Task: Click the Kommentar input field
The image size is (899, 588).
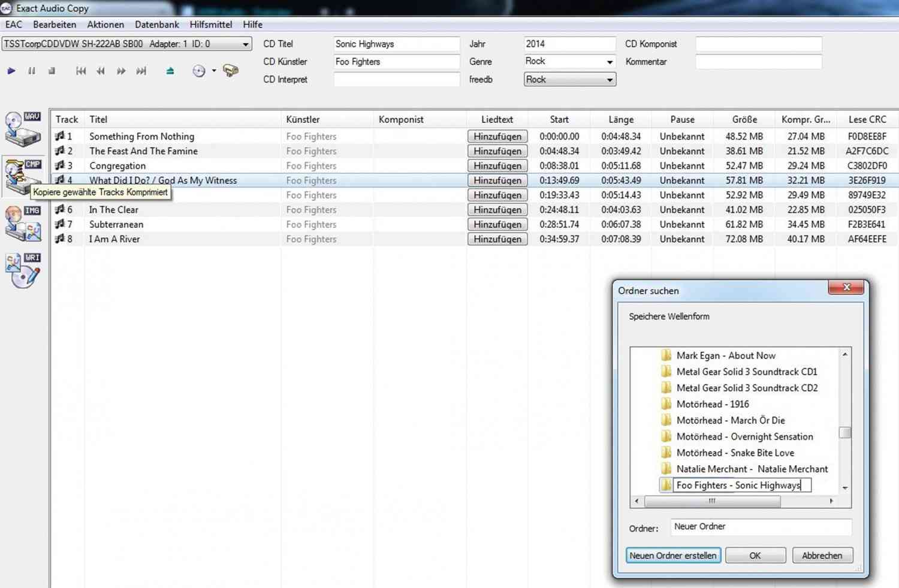Action: pyautogui.click(x=759, y=62)
